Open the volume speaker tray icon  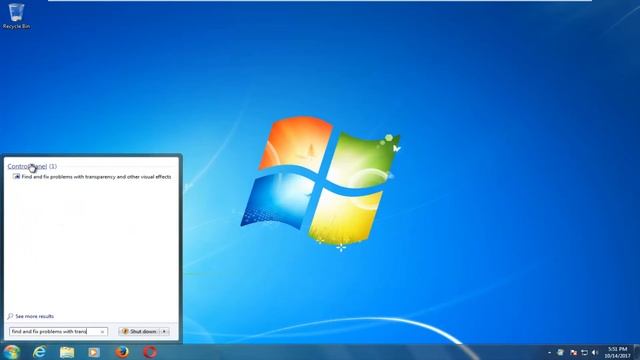pos(595,352)
